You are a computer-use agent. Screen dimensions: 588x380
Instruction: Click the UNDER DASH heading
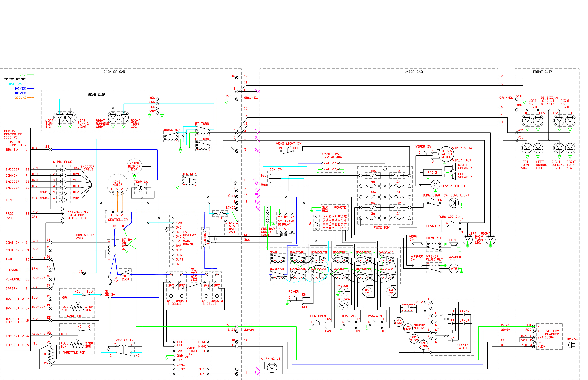click(414, 72)
